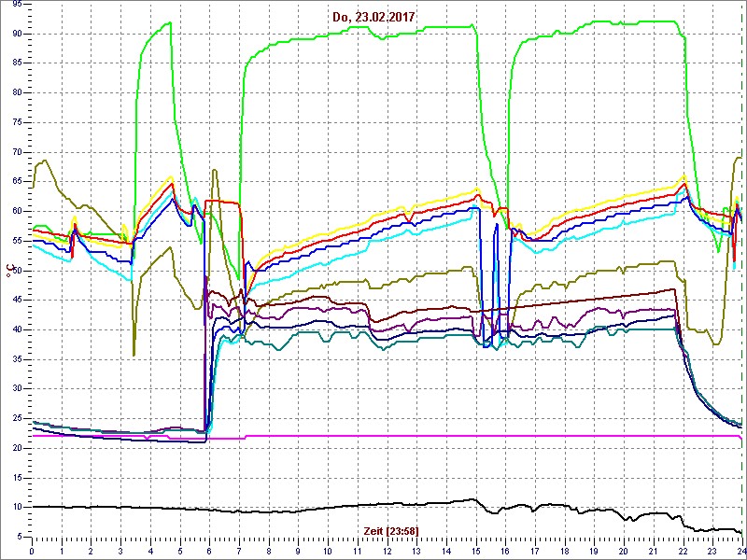Click hour 3 on the time axis
The width and height of the screenshot is (747, 560).
click(120, 552)
